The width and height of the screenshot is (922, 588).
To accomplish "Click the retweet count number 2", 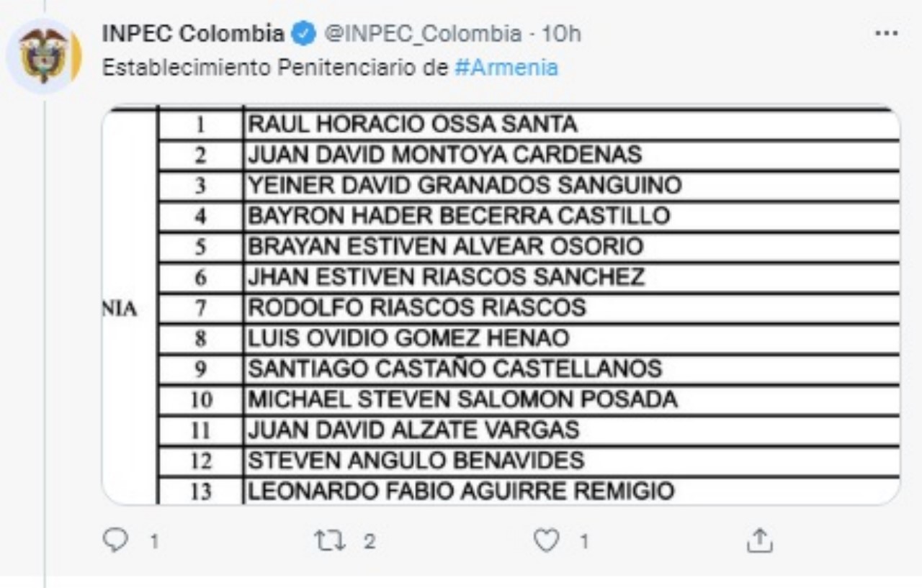I will (x=369, y=542).
